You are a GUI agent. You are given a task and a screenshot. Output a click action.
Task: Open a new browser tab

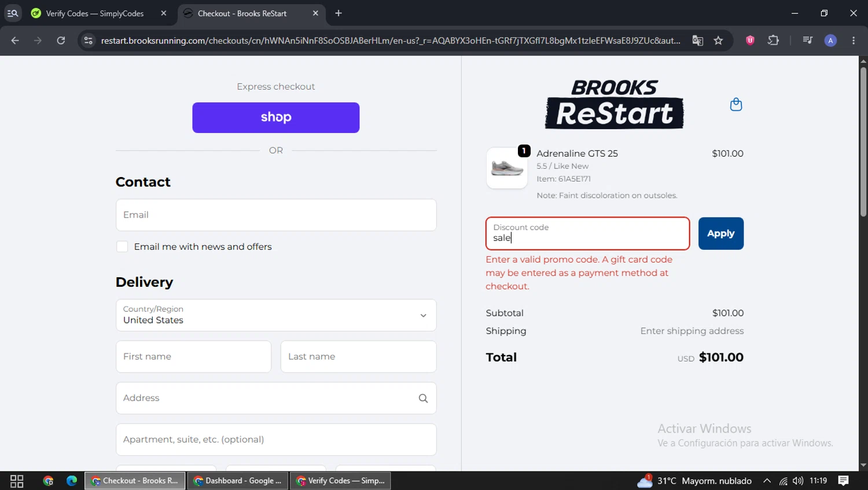tap(339, 13)
